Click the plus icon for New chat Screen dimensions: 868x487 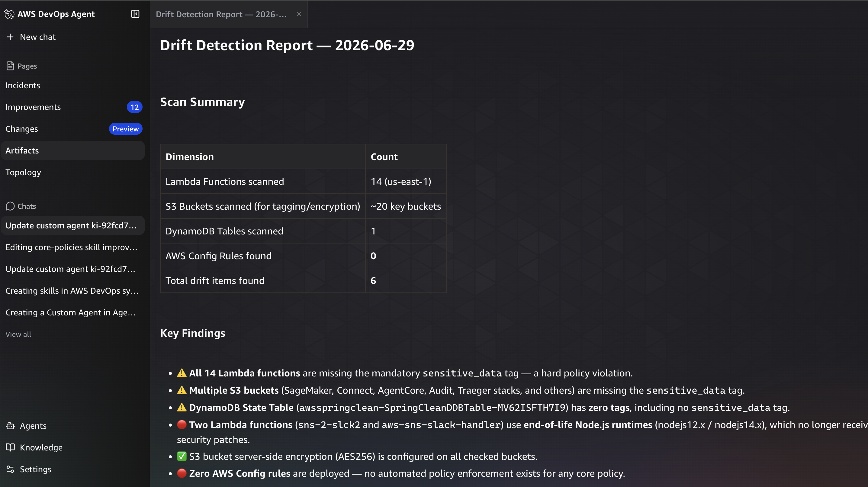coord(10,37)
